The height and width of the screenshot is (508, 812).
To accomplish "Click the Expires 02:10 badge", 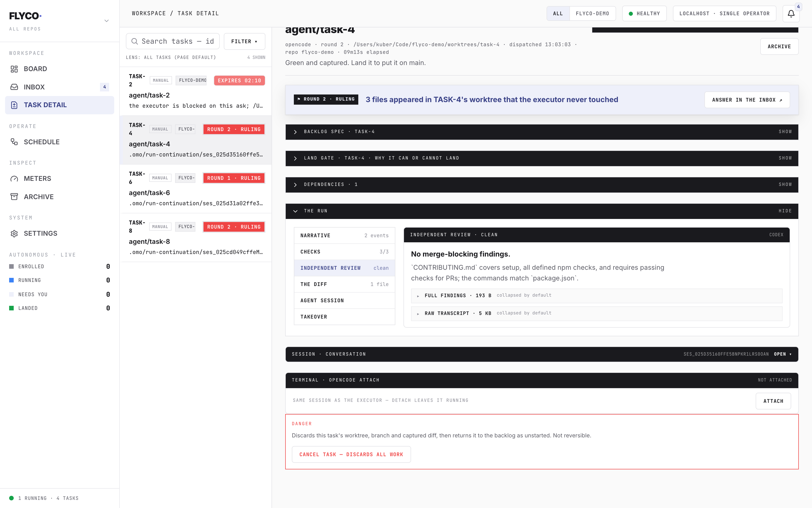I will click(239, 81).
